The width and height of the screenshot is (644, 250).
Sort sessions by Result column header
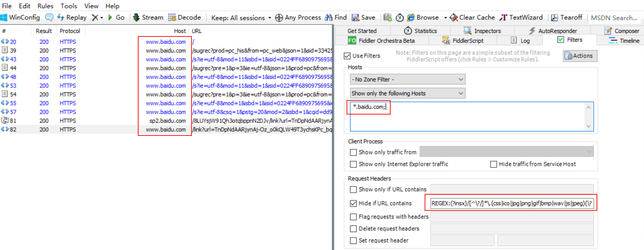[44, 31]
